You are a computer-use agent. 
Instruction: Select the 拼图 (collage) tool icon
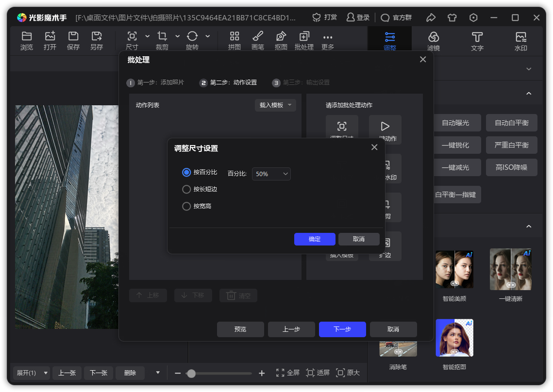point(235,40)
